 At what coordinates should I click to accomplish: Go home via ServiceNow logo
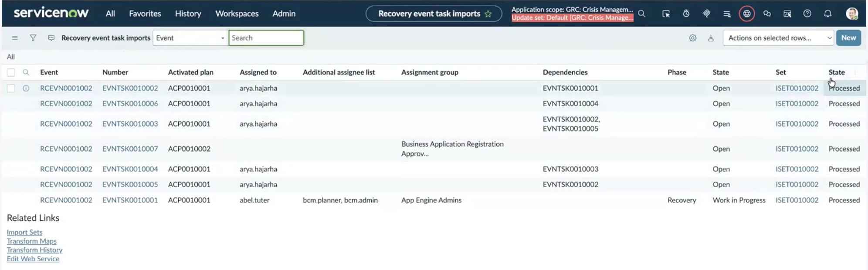point(51,13)
